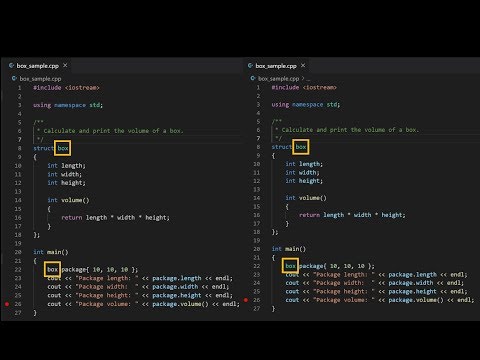Toggle the line 26 breakpoint in left editor
Screen dimensions: 480x360
[x=7, y=304]
